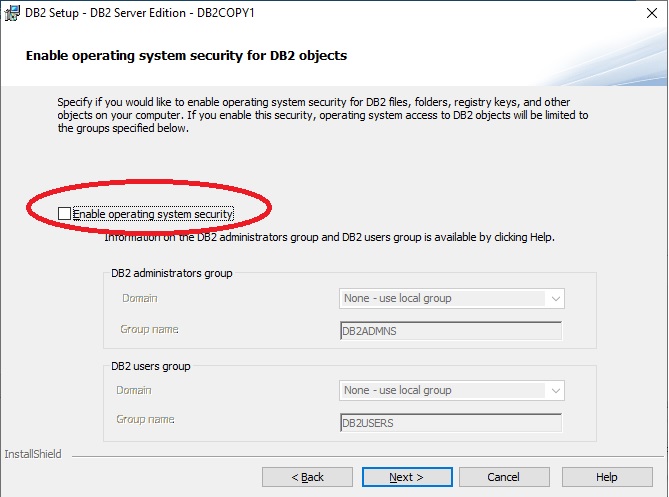The height and width of the screenshot is (497, 669).
Task: Open Help for this setup page
Action: click(x=606, y=477)
